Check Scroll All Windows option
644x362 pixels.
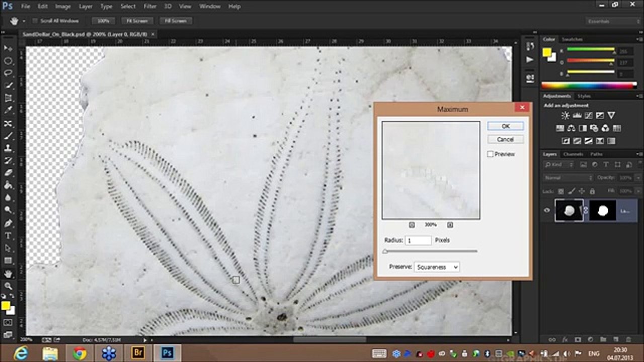[35, 21]
